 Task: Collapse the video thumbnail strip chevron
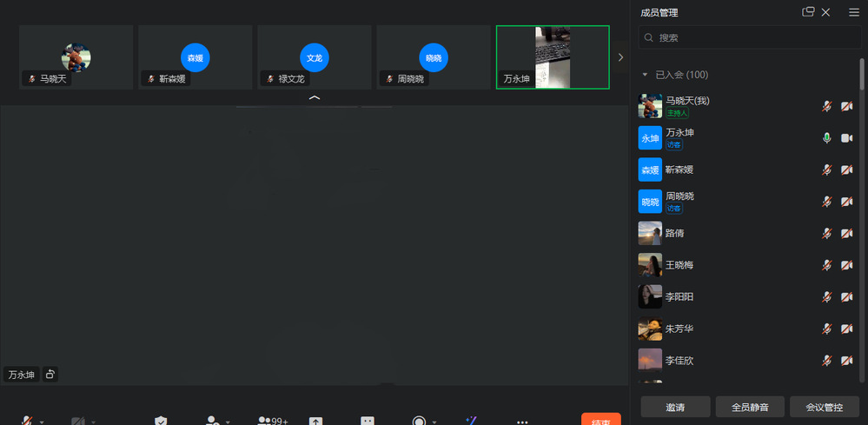click(315, 98)
